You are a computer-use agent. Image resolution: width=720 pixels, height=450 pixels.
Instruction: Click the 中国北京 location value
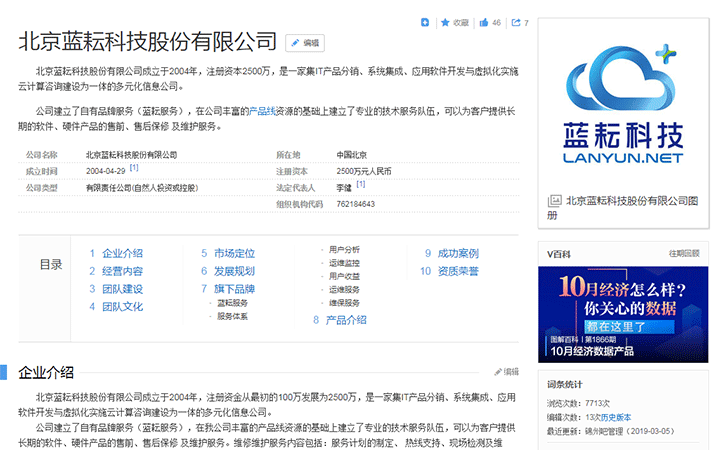coord(351,155)
